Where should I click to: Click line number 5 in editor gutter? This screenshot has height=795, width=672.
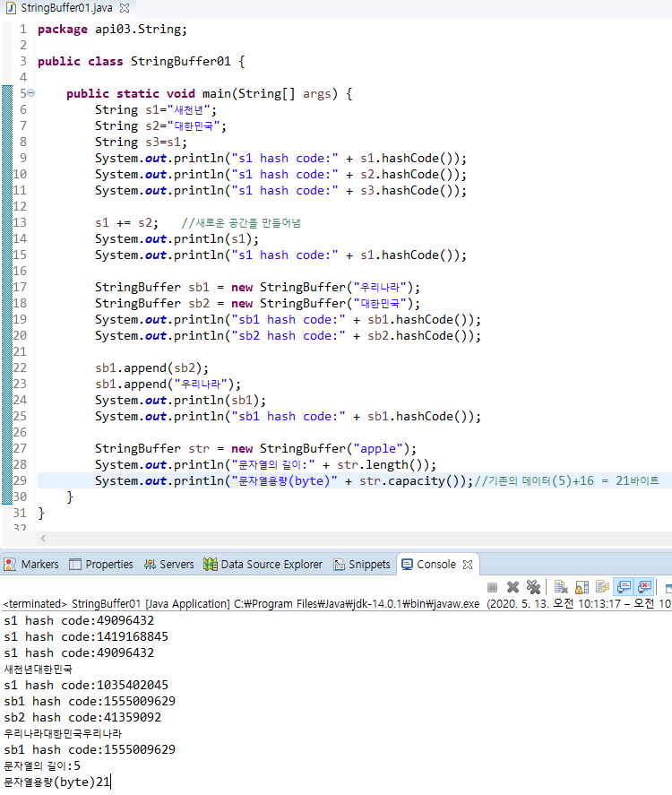pos(22,93)
